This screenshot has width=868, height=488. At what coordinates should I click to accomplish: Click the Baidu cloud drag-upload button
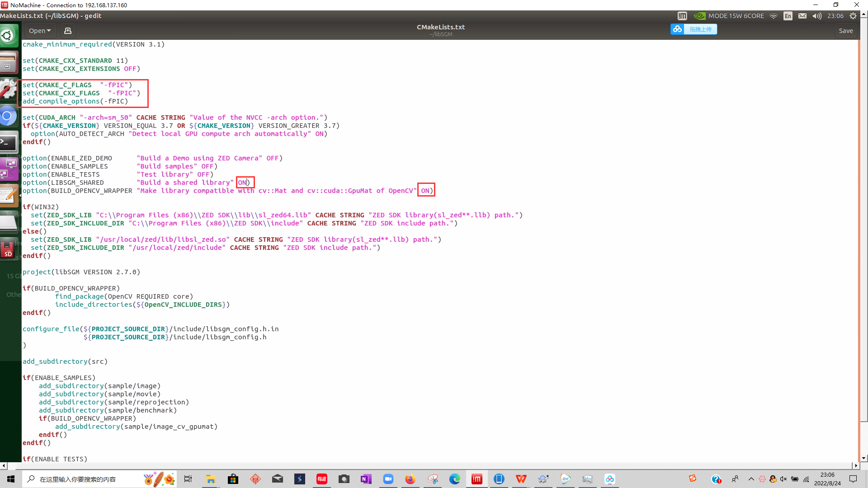point(694,29)
